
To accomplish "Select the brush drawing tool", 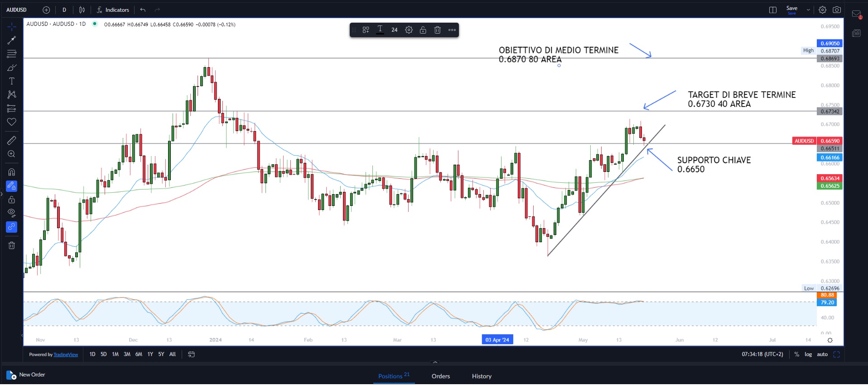I will (x=12, y=68).
